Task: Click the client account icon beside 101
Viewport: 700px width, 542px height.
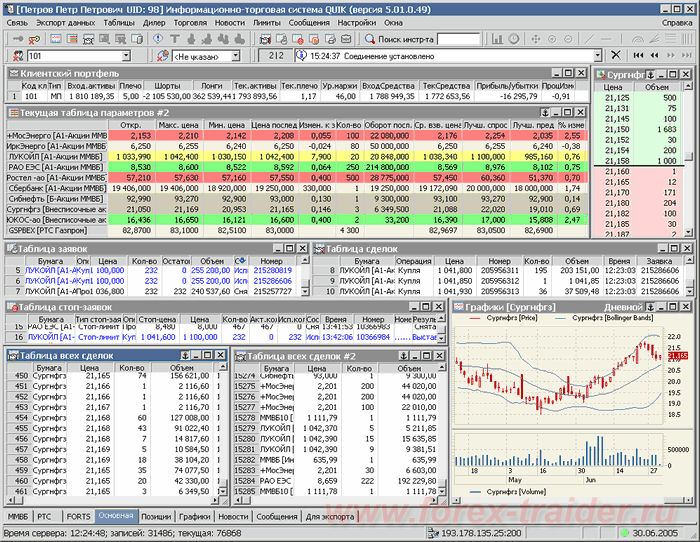Action: pyautogui.click(x=18, y=57)
